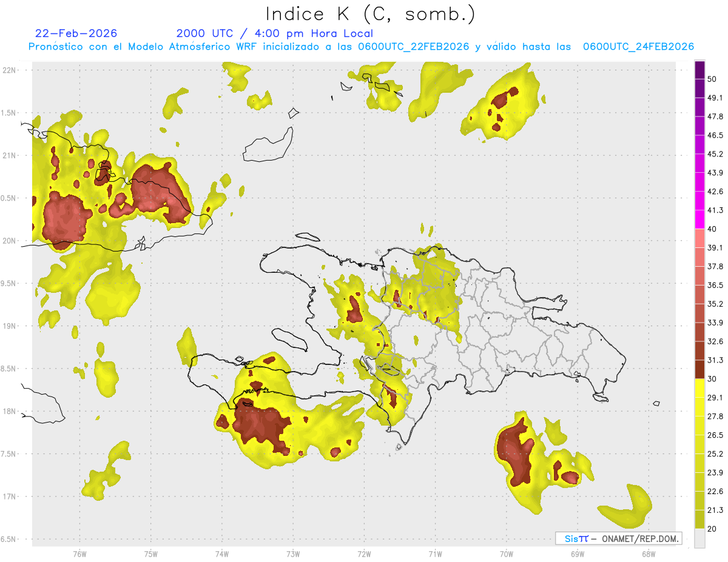Screen dimensions: 728x562
Task: Click the '30' color scale value
Action: (712, 379)
